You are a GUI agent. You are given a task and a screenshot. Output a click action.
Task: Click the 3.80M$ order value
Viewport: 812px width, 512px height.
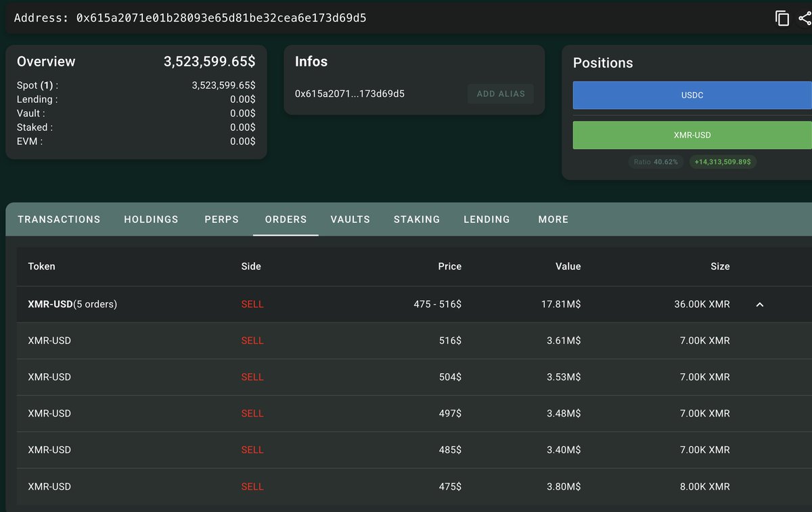point(564,487)
